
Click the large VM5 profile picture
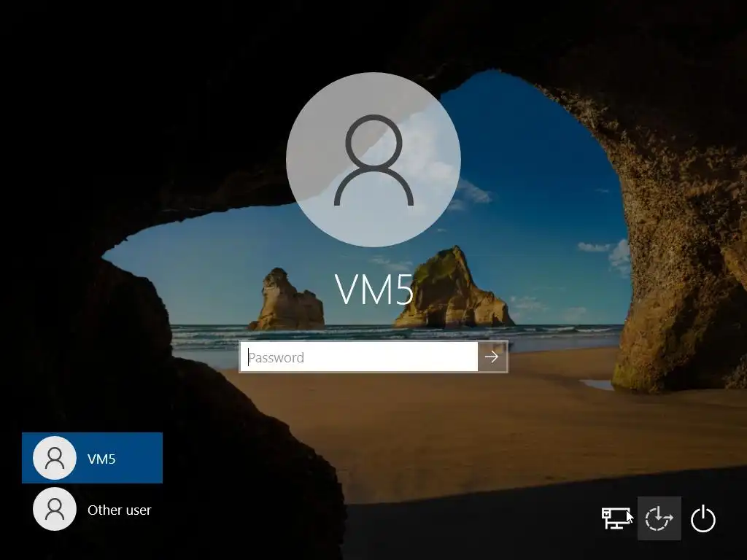coord(373,160)
